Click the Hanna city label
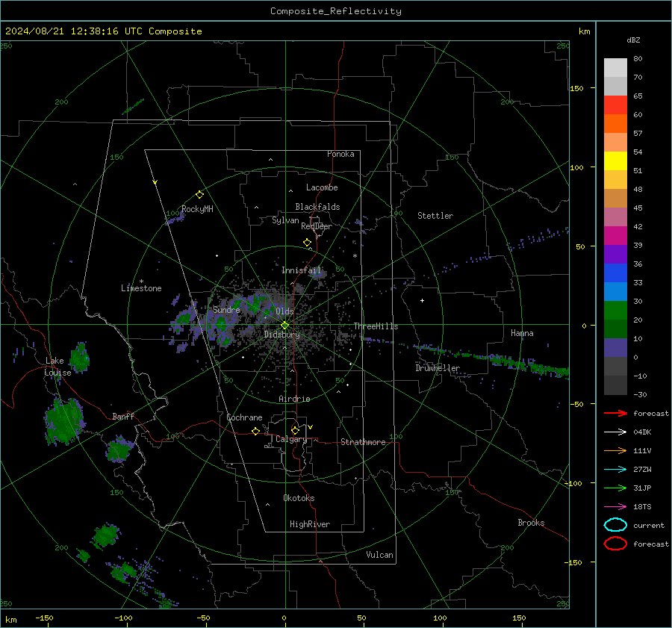 tap(522, 333)
